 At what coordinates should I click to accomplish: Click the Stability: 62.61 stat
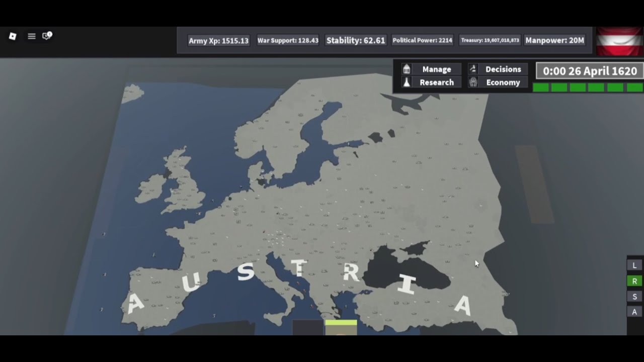[x=356, y=40]
